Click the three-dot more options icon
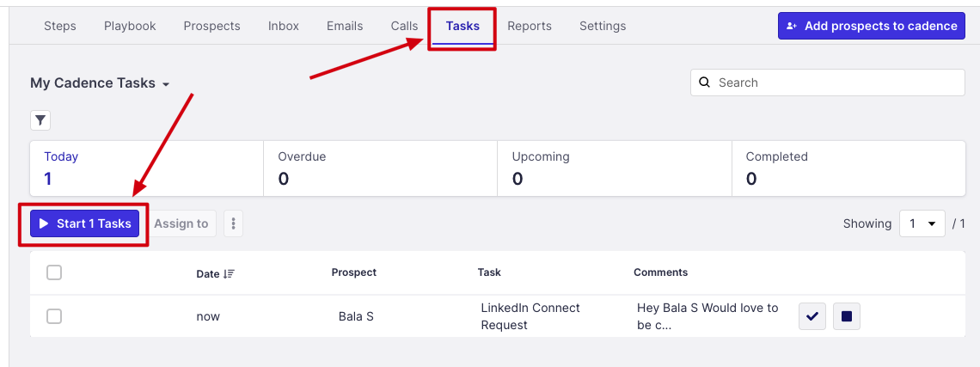 [233, 223]
